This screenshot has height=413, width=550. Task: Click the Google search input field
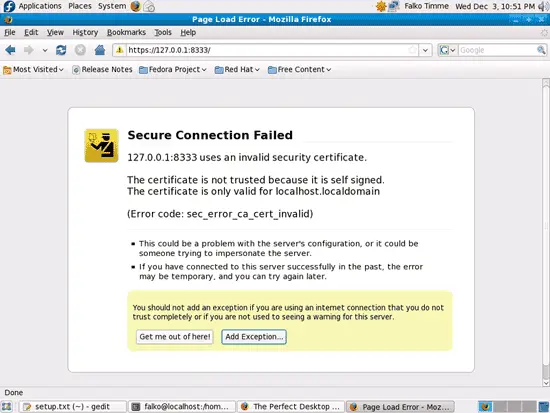point(497,50)
